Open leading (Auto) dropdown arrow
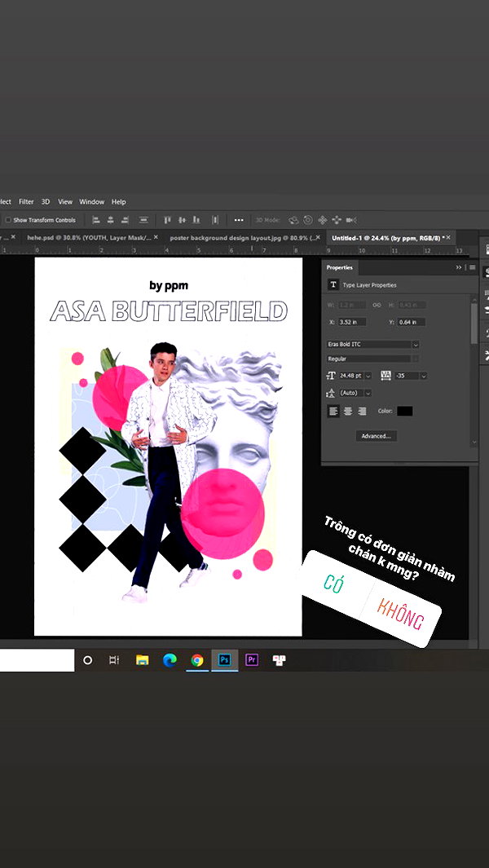The height and width of the screenshot is (868, 489). [x=368, y=393]
